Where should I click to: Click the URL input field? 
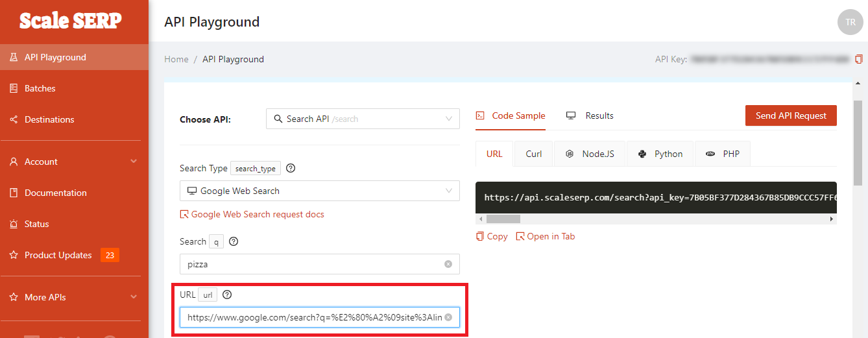click(320, 317)
